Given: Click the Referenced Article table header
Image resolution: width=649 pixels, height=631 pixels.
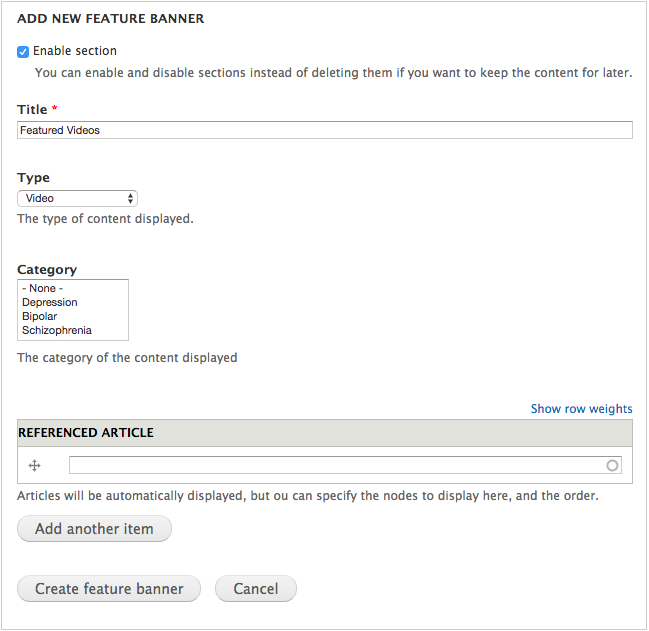Looking at the screenshot, I should click(86, 433).
